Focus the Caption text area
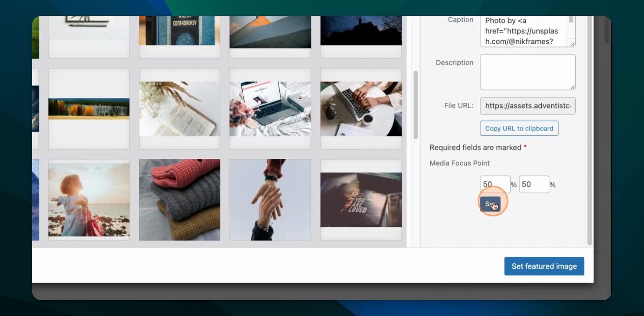Image resolution: width=644 pixels, height=316 pixels. pos(527,31)
